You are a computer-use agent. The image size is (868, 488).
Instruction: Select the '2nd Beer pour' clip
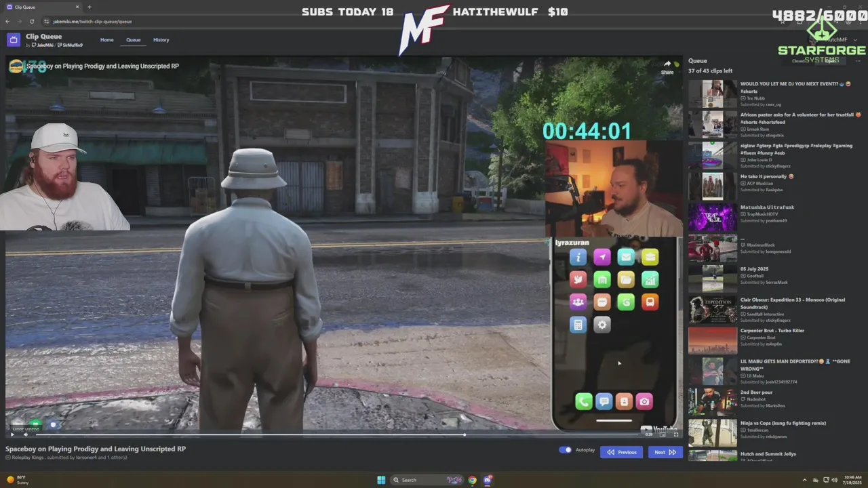pos(774,402)
